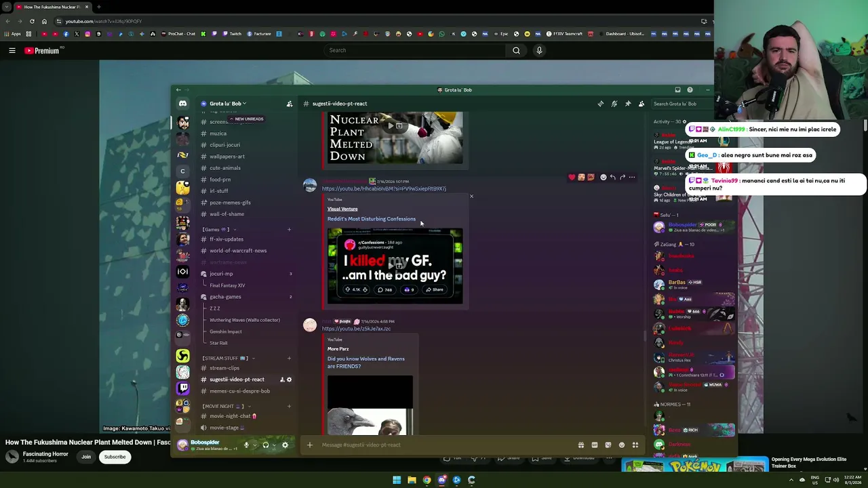Open microphone input options dropdown arrow

[x=254, y=445]
